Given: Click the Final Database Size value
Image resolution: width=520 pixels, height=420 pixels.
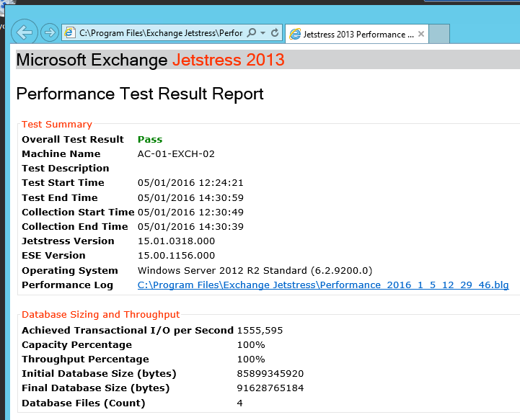Looking at the screenshot, I should click(x=270, y=388).
